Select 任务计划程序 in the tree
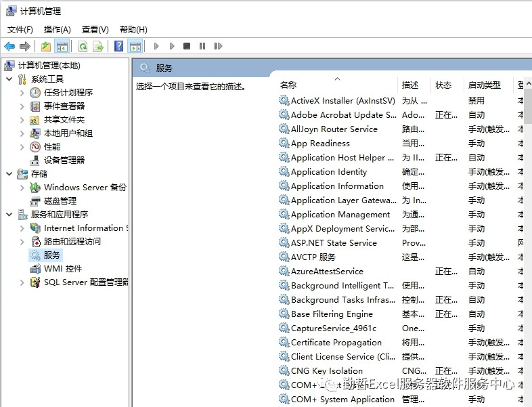532x407 pixels. click(68, 92)
